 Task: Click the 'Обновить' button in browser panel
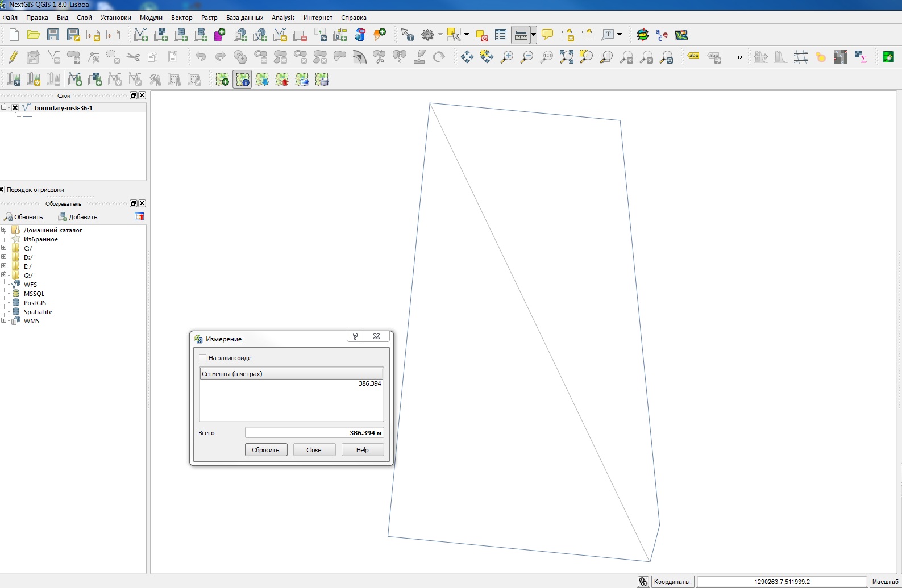(x=23, y=217)
